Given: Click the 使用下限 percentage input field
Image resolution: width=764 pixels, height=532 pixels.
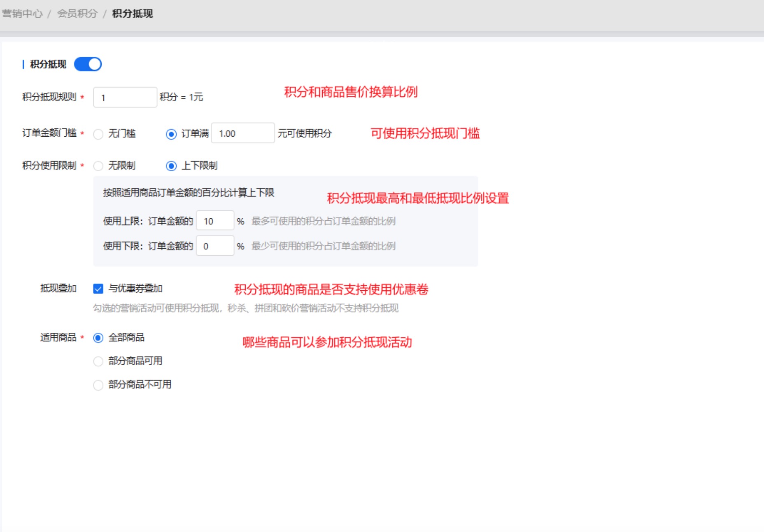Looking at the screenshot, I should pos(215,246).
